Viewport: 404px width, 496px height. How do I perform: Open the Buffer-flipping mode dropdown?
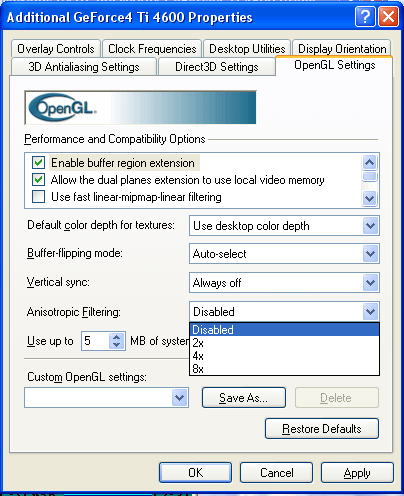(x=371, y=254)
